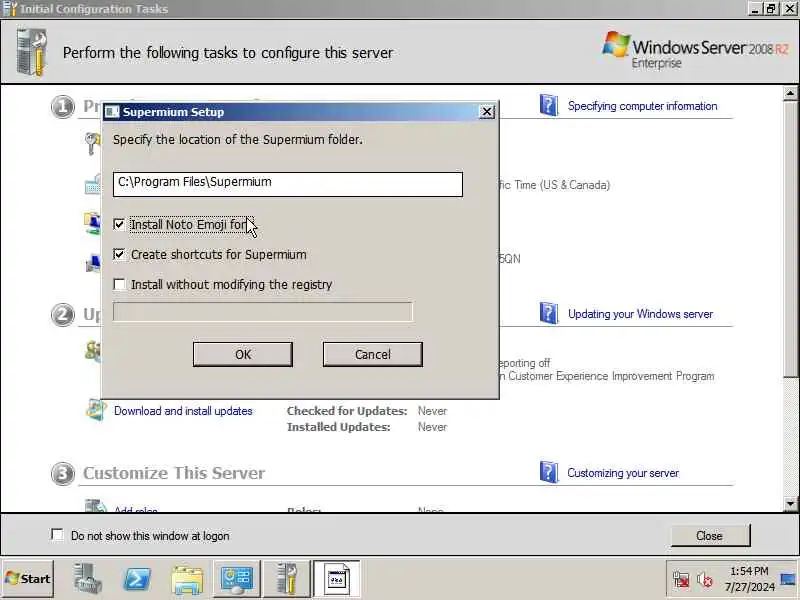Click the show desktop icon in tray

click(x=788, y=579)
